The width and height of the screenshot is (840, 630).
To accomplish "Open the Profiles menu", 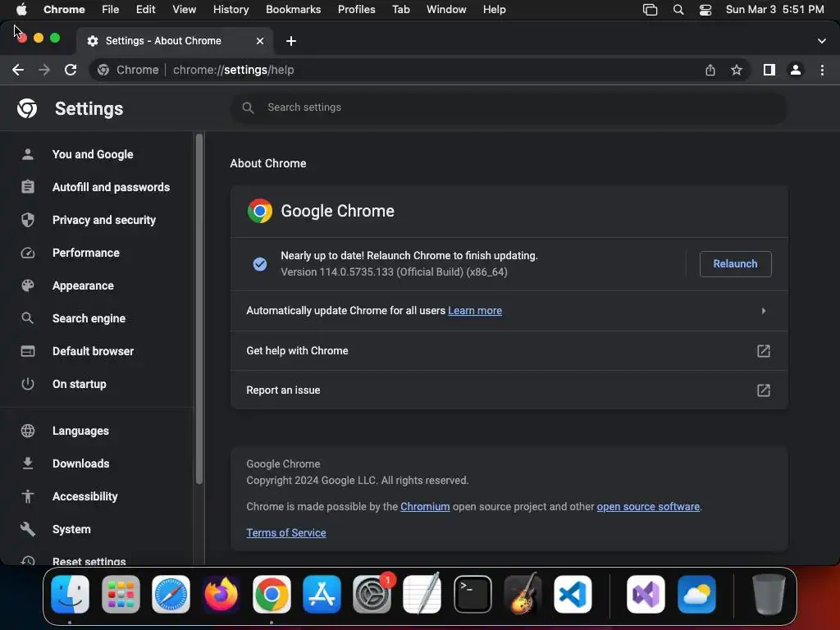I will (356, 10).
